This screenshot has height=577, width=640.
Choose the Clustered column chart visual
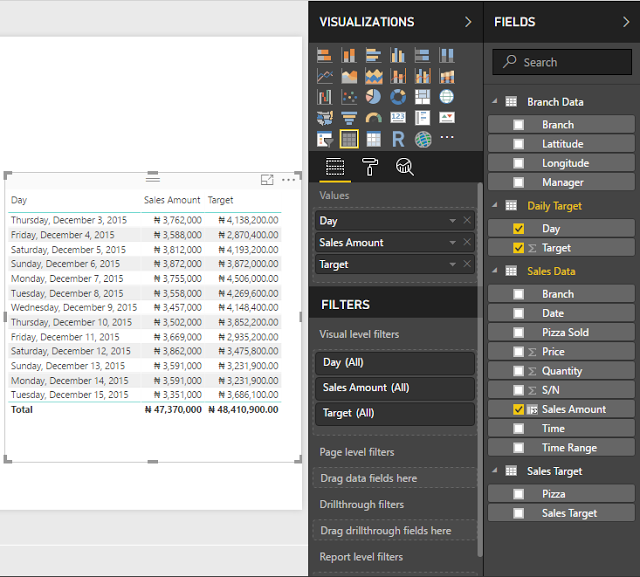point(398,55)
